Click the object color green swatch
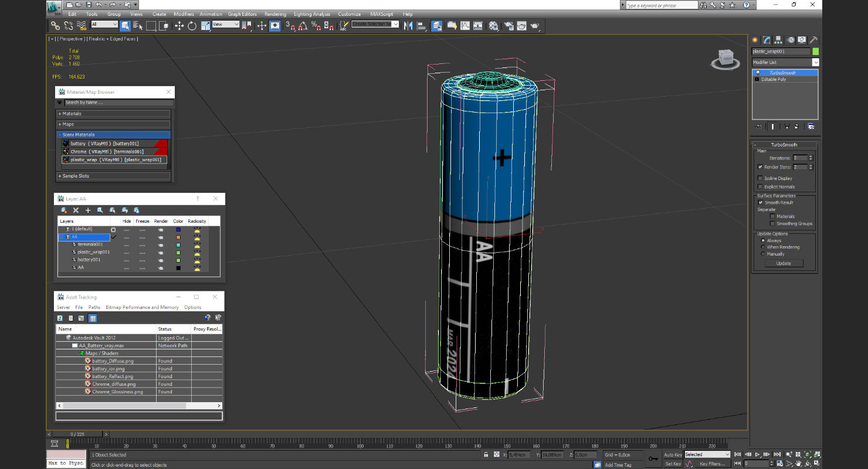The image size is (868, 469). [x=815, y=52]
